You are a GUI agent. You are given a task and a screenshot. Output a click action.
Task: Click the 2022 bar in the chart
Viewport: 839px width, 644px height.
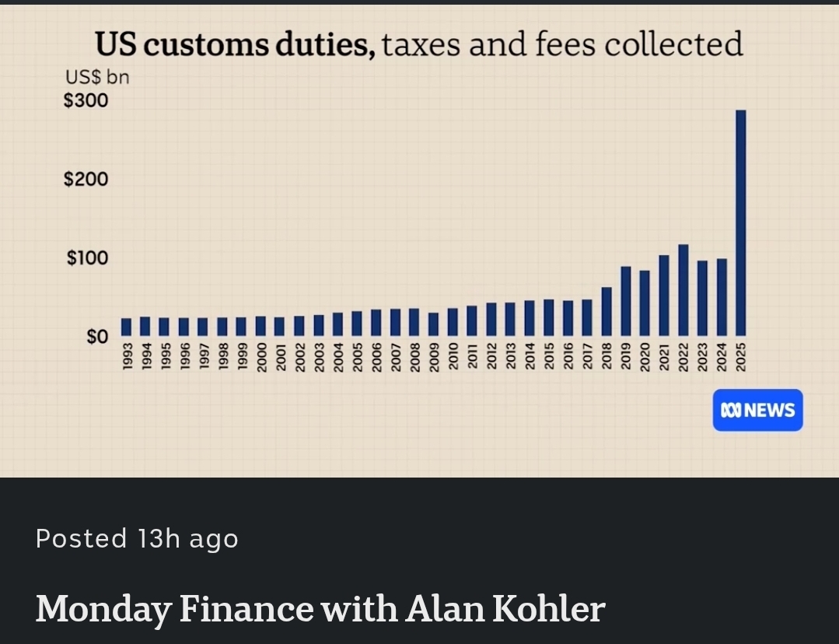(683, 289)
